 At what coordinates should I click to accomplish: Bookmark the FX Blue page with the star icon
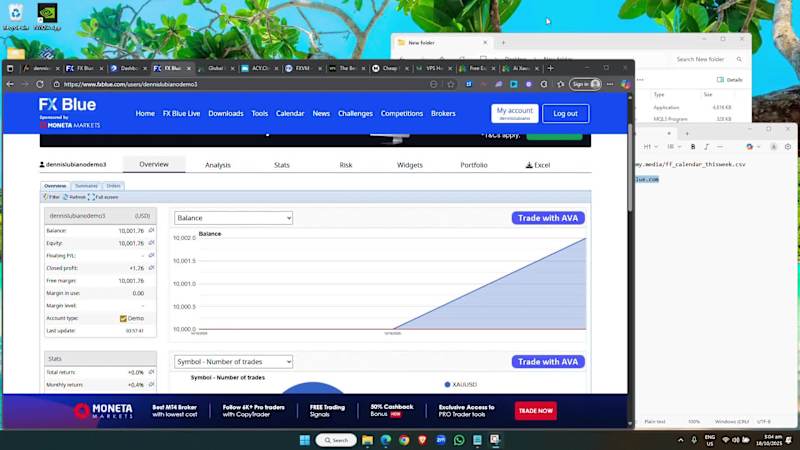point(451,84)
